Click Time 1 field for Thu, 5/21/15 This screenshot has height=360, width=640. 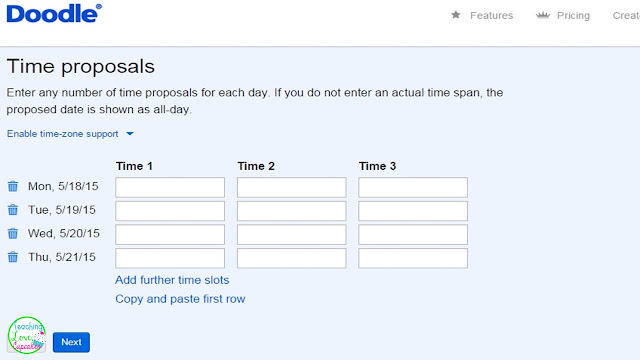(170, 258)
